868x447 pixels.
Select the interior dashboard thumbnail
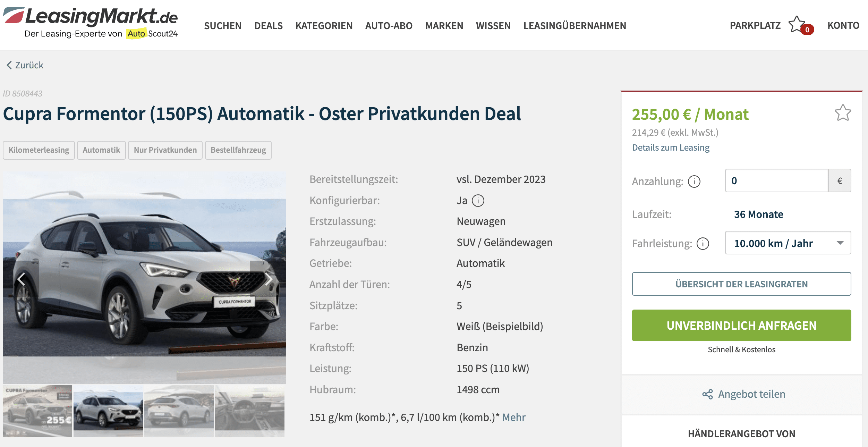point(250,411)
